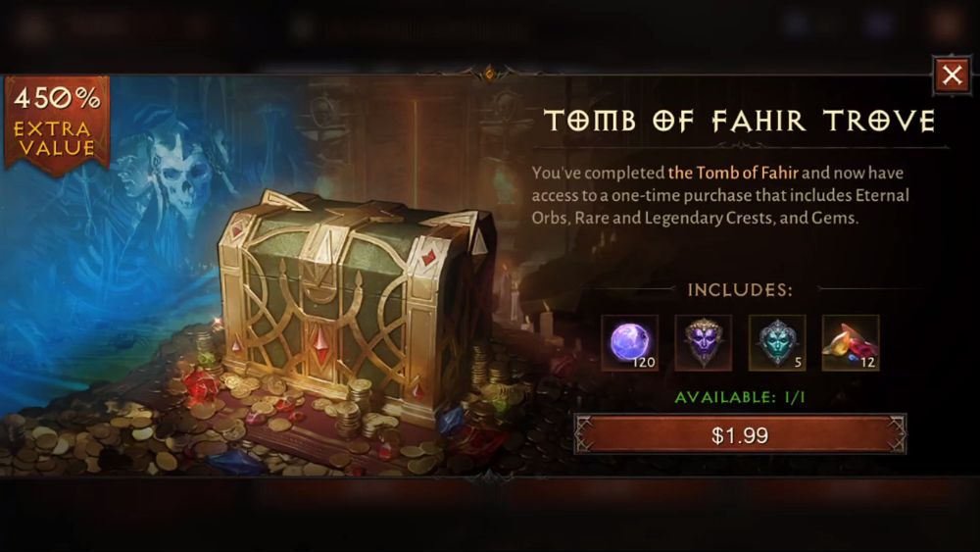Click the golden treasure chest artwork
Viewport: 980px width, 552px height.
click(355, 300)
